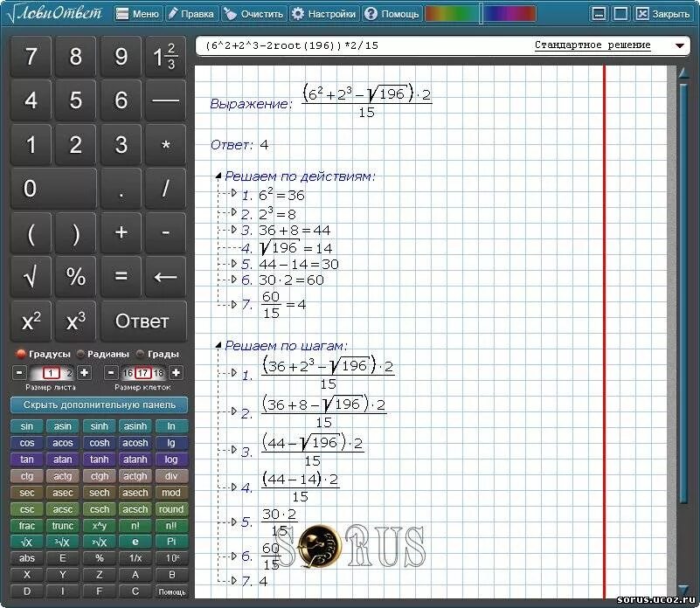Click the mixed fraction key 1 2/3
The width and height of the screenshot is (700, 608).
[x=165, y=57]
